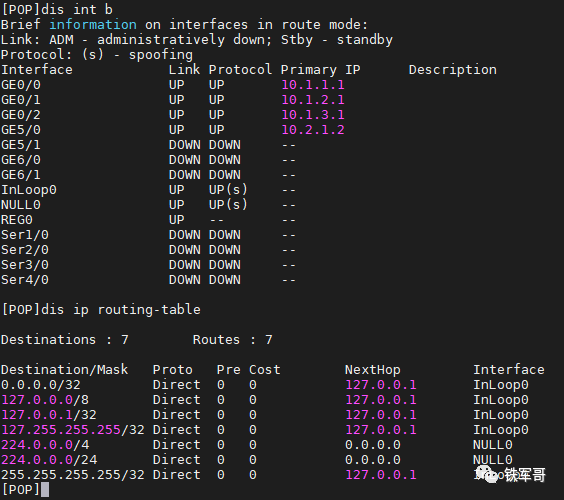Click the 127.0.0.0/8 destination entry
This screenshot has width=564, height=500.
[45, 400]
